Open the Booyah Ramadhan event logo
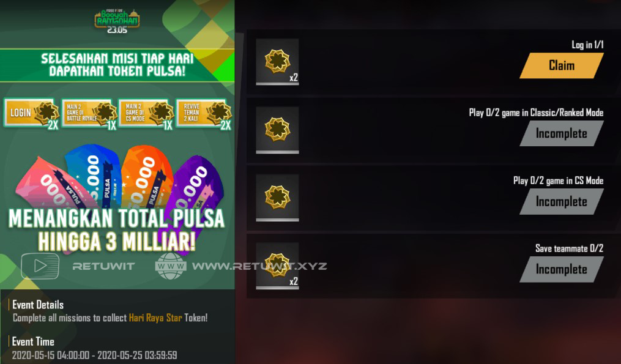This screenshot has width=621, height=364. (x=117, y=21)
